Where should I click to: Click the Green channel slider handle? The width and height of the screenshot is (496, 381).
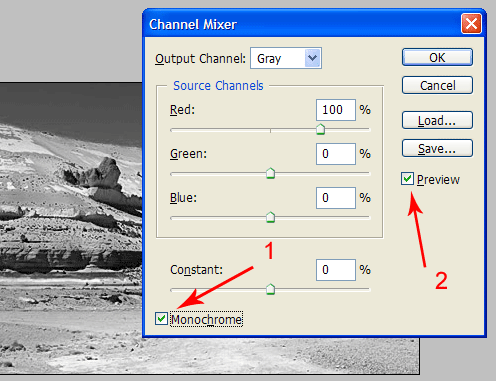270,173
